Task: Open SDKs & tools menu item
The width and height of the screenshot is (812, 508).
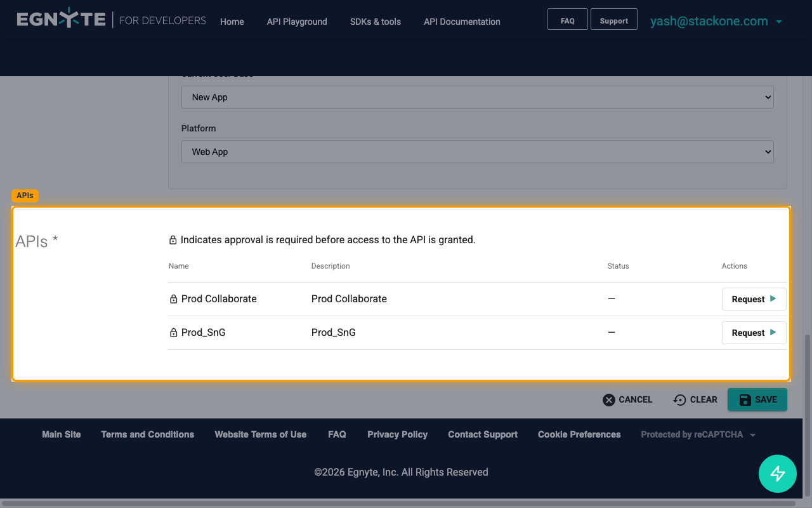Action: [x=376, y=22]
